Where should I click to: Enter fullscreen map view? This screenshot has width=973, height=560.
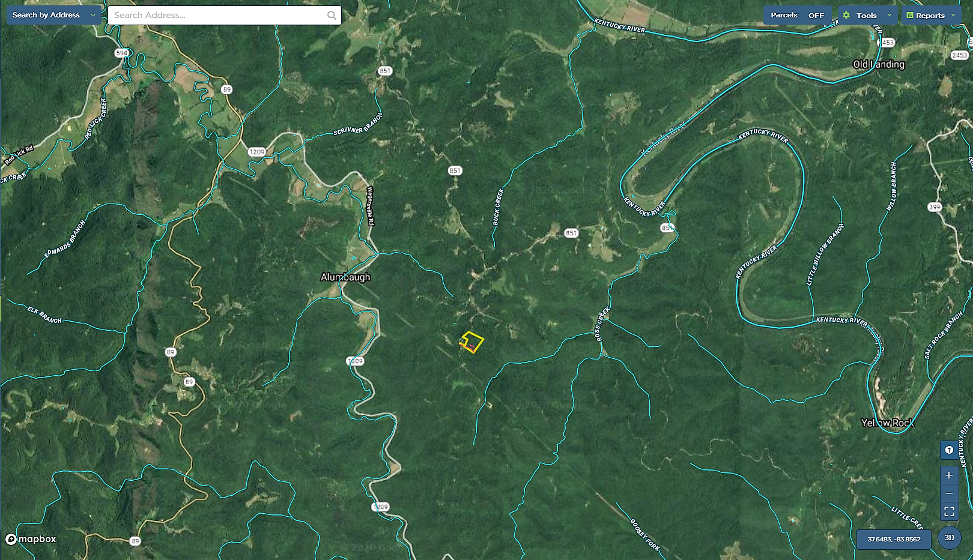949,511
